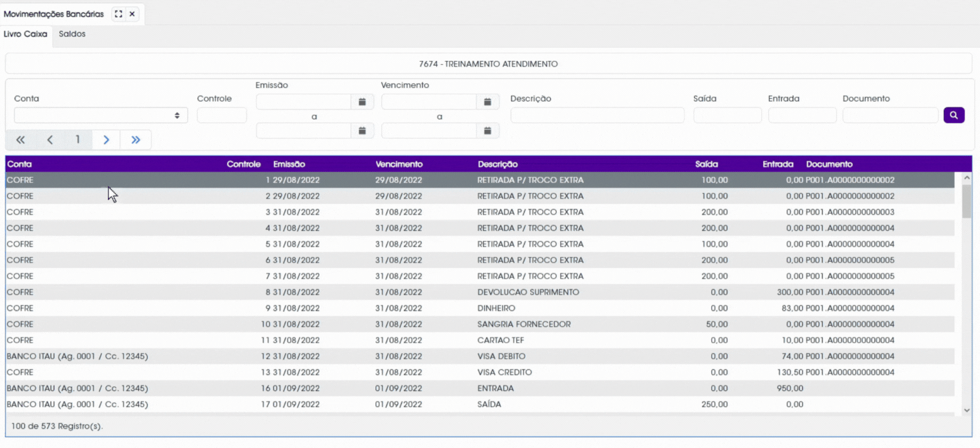Select BANCO ITAU account in control 17 row

tap(77, 404)
